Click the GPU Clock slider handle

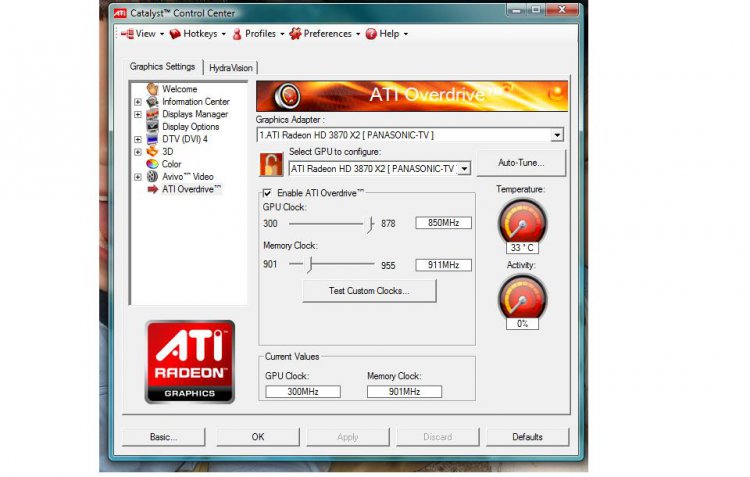[371, 223]
